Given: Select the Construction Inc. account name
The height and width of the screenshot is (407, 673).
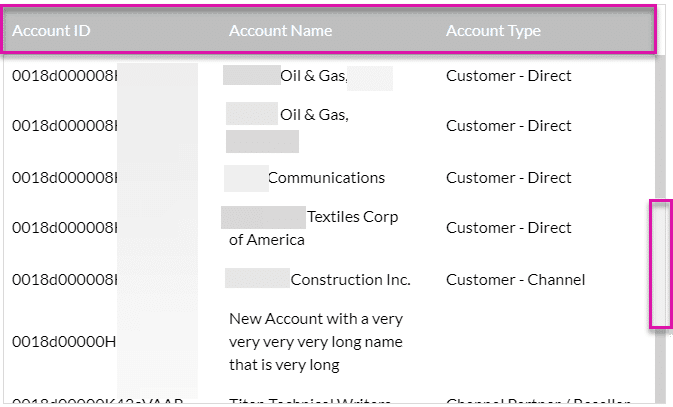Looking at the screenshot, I should (x=349, y=280).
